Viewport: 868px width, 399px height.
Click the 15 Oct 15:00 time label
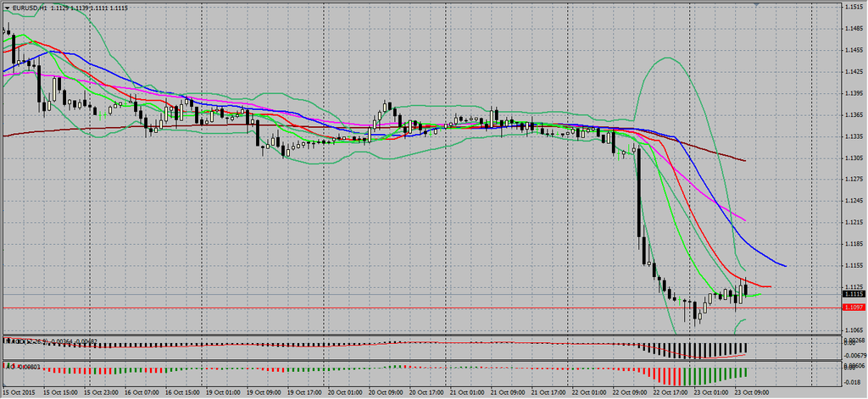tap(59, 392)
